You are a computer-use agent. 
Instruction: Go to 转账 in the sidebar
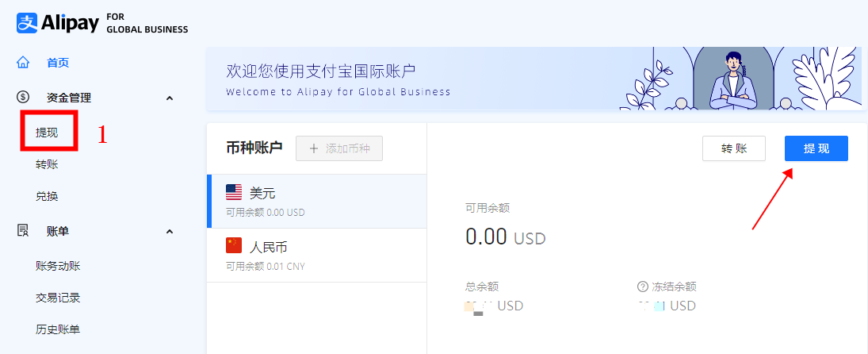click(x=47, y=164)
